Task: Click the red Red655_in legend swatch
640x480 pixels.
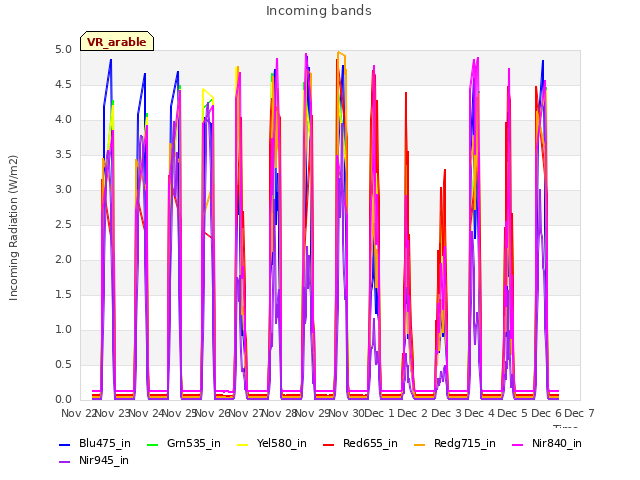Action: pyautogui.click(x=329, y=445)
